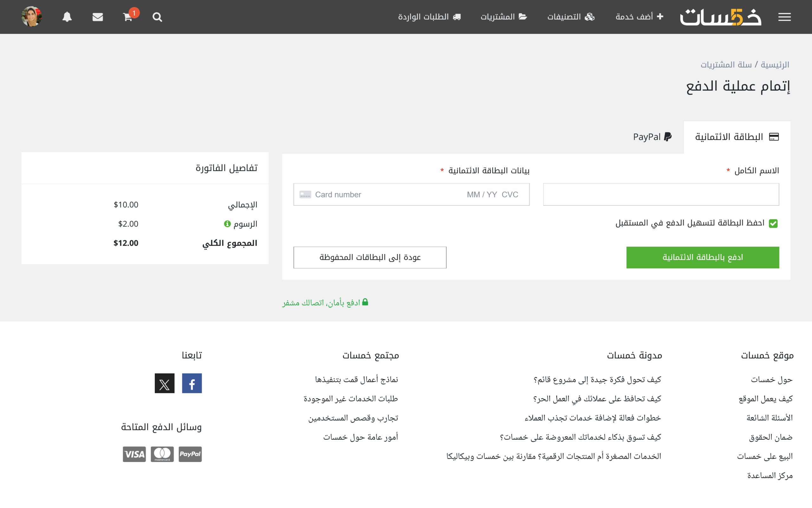Click the مجتمع خمسات footer heading
812x508 pixels.
point(370,356)
